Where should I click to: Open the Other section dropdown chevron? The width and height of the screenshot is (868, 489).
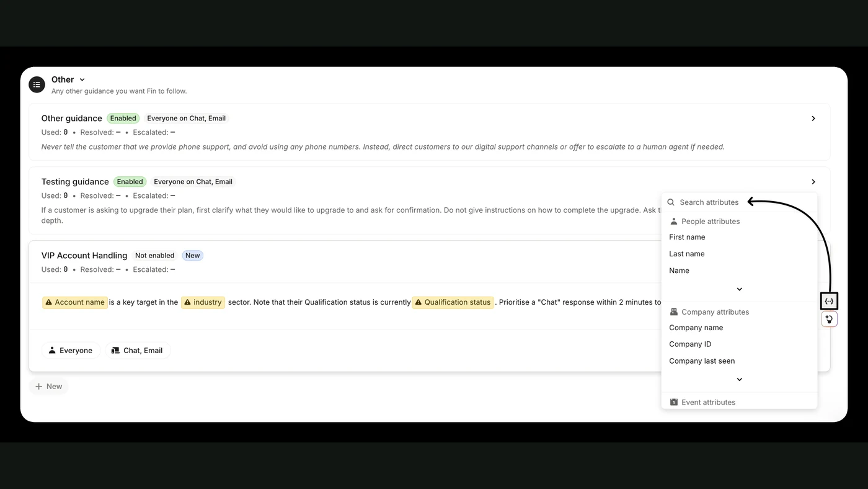click(x=82, y=79)
